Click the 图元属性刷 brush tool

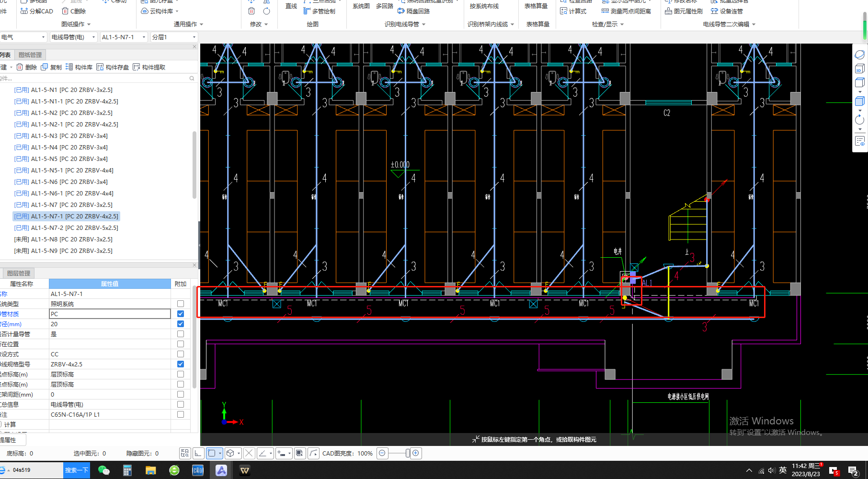pyautogui.click(x=684, y=11)
